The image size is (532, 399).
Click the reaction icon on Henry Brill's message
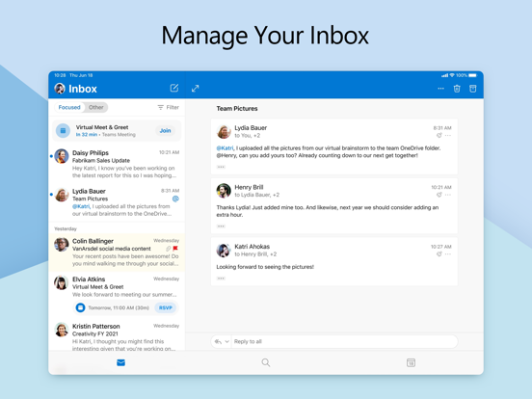click(x=439, y=195)
